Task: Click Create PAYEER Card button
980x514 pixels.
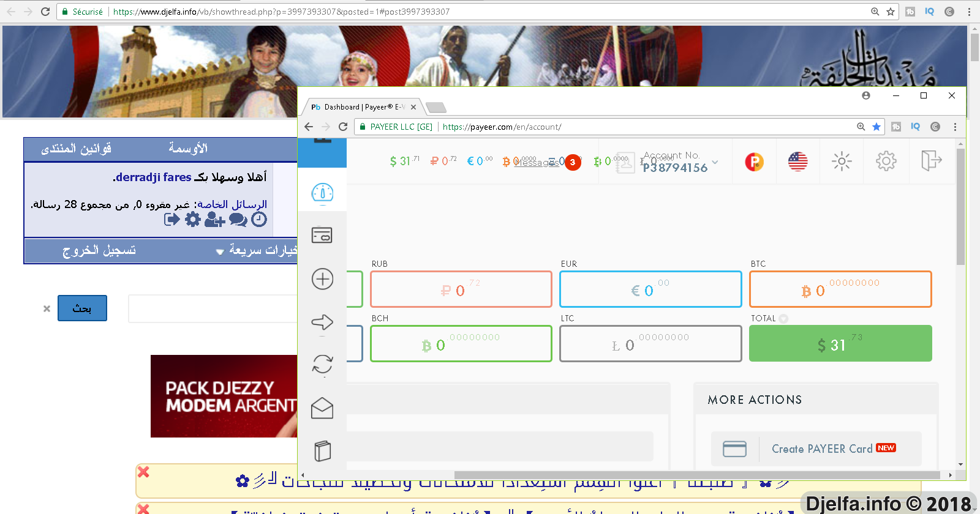Action: point(816,449)
